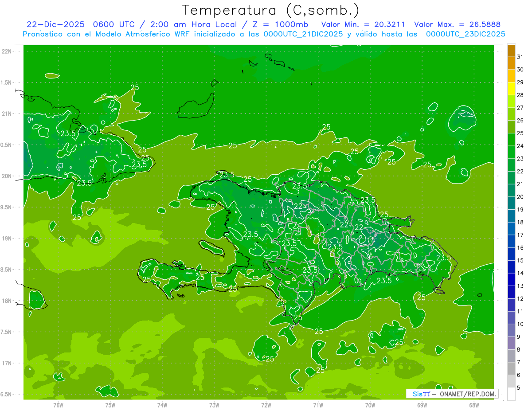Click the "Temperatura (C,somb.)" map title
The height and width of the screenshot is (411, 532).
[270, 10]
